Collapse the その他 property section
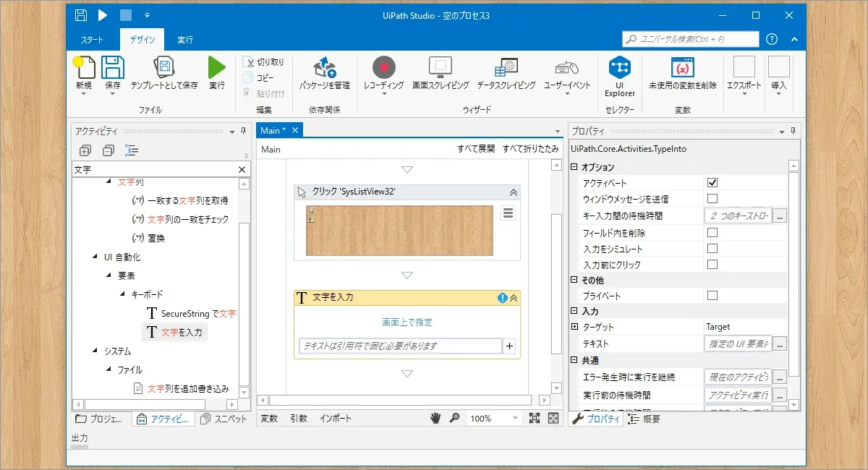This screenshot has height=470, width=868. tap(574, 280)
